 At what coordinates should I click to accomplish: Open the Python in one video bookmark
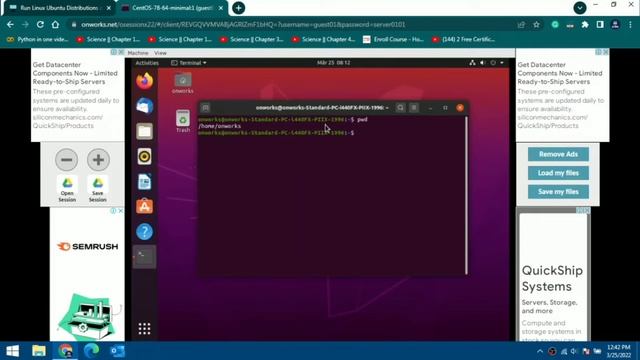pyautogui.click(x=38, y=39)
